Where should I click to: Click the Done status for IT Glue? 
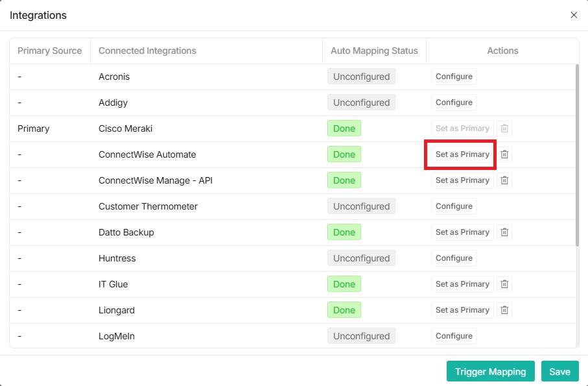pyautogui.click(x=344, y=284)
